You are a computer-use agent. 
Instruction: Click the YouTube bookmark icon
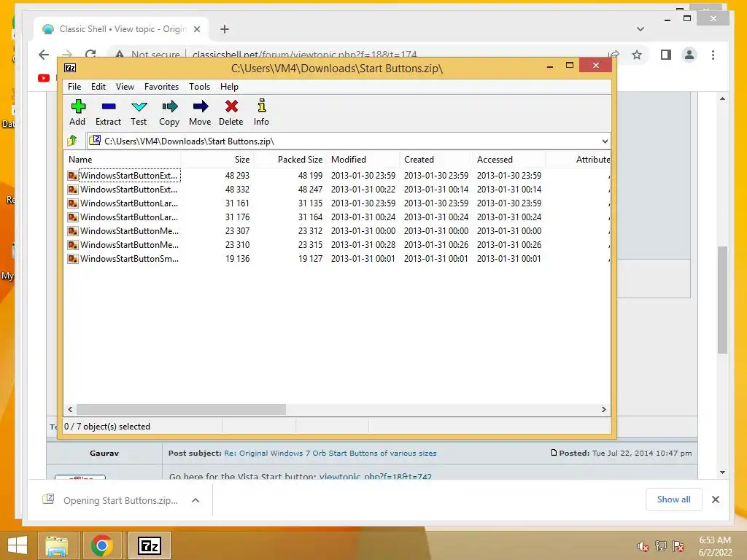[x=43, y=78]
